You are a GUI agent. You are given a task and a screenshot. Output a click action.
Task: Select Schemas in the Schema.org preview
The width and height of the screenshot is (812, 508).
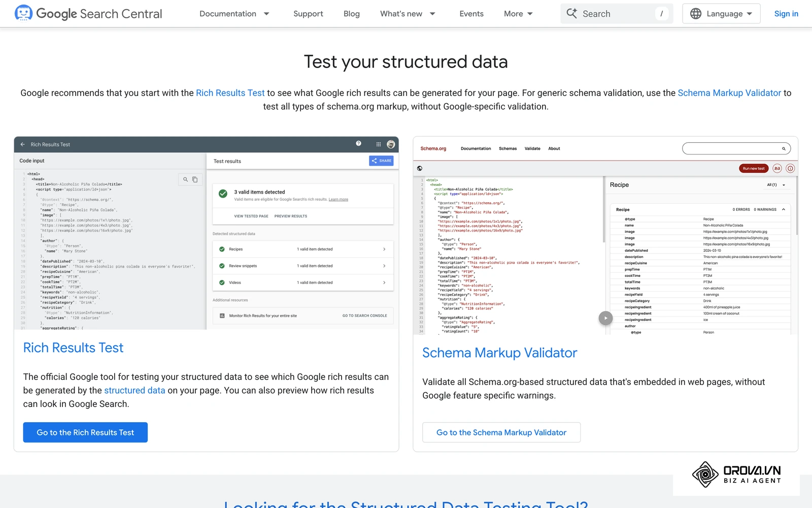[x=507, y=149]
